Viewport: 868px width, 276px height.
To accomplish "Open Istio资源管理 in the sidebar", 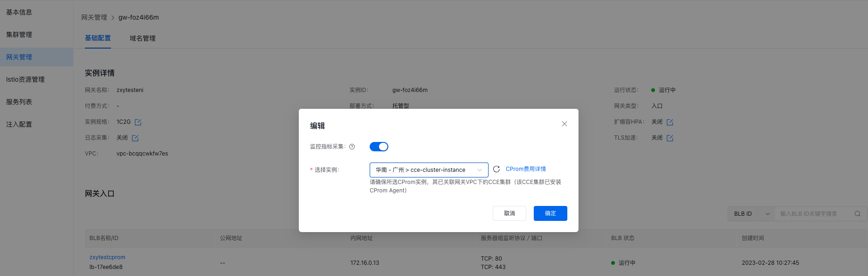I will click(25, 79).
